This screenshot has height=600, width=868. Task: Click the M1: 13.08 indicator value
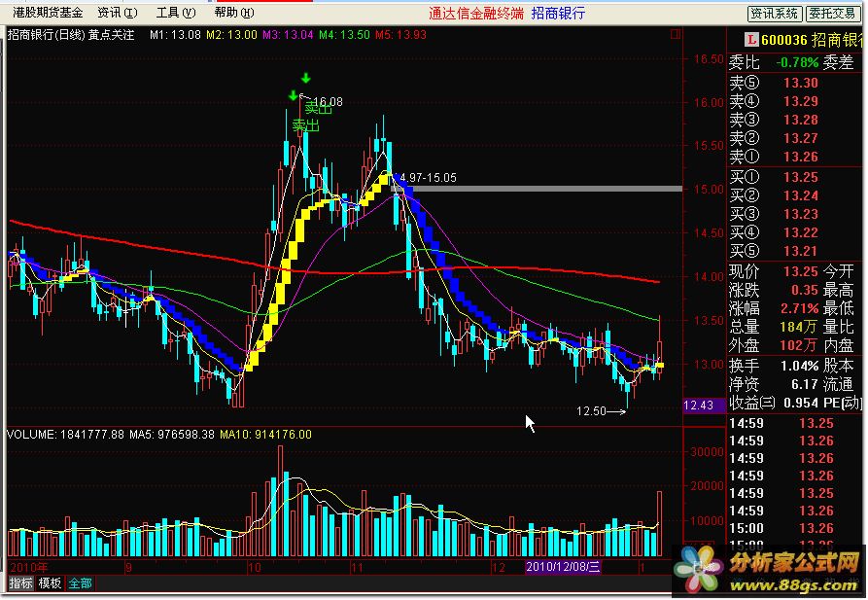click(x=175, y=35)
